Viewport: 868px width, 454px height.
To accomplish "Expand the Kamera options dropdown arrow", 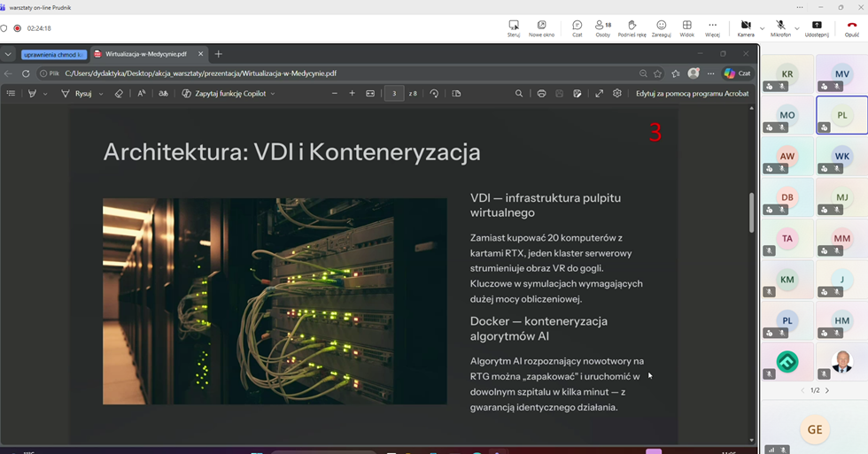I will click(762, 28).
